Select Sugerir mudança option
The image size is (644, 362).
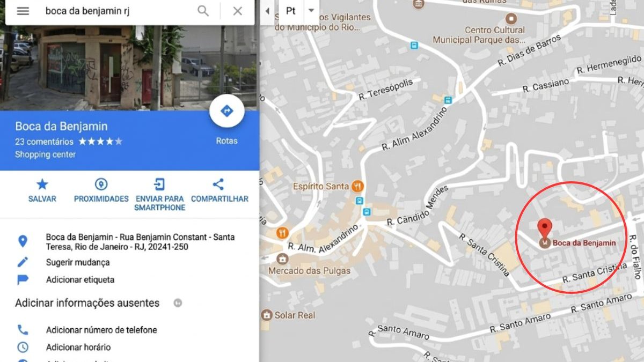pos(78,262)
